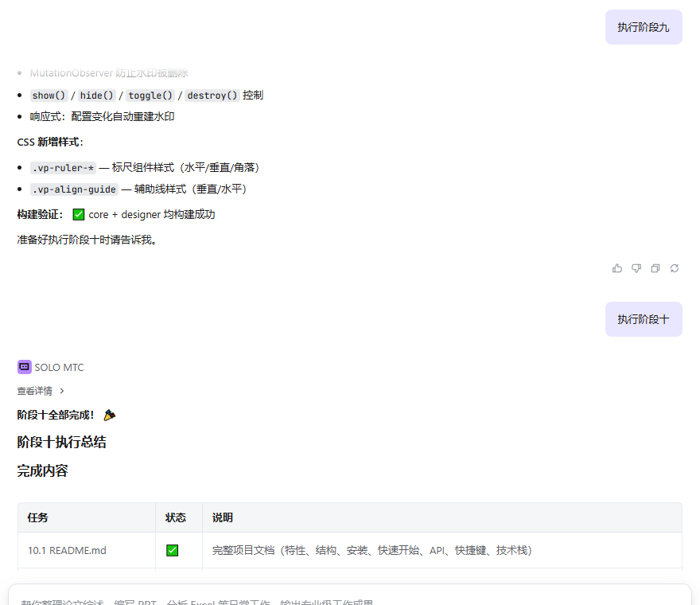Select the 执行阶段九 message bubble

pos(644,27)
